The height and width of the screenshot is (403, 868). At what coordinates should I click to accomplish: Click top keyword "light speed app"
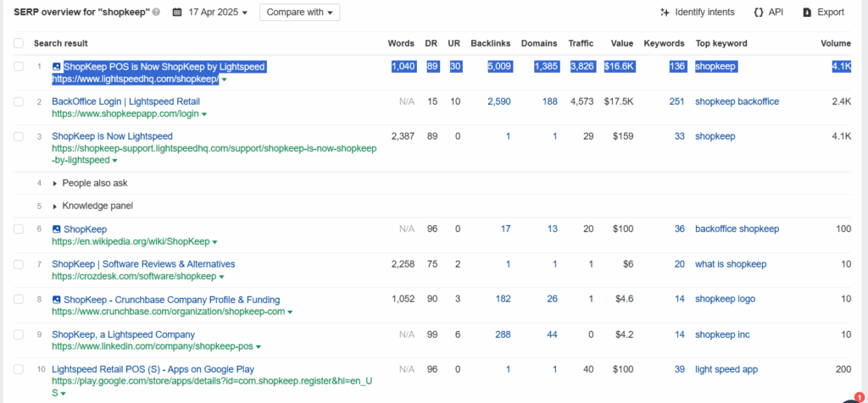point(726,369)
